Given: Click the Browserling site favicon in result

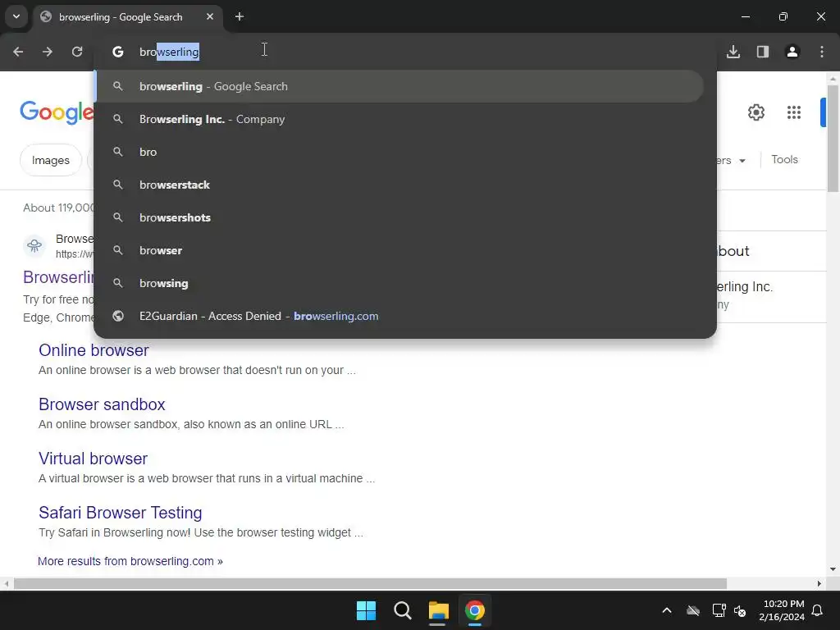Looking at the screenshot, I should pyautogui.click(x=34, y=245).
